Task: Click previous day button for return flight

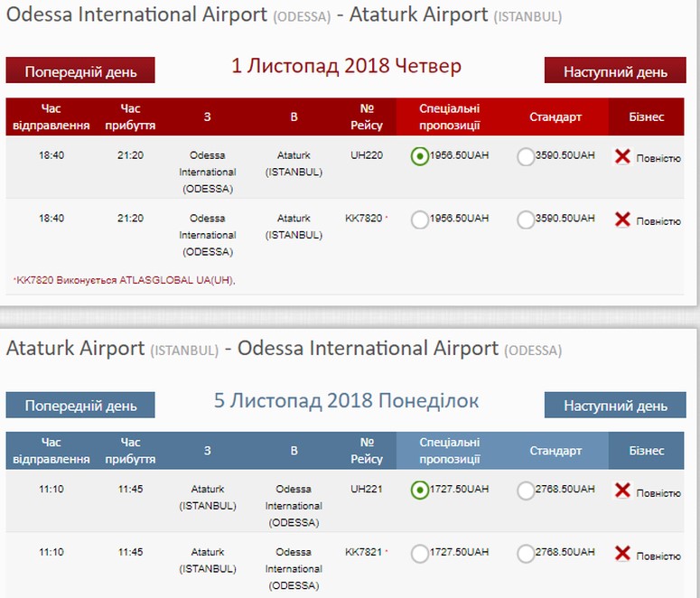Action: coord(80,405)
